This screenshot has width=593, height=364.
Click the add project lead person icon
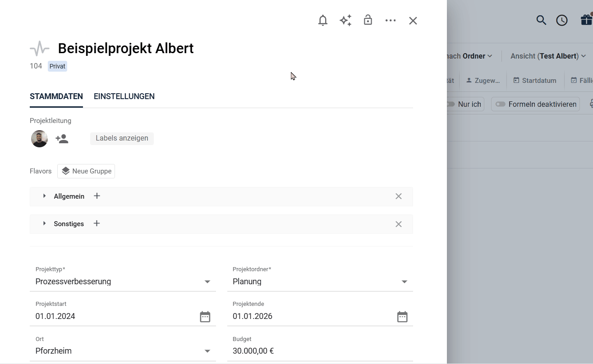click(62, 139)
